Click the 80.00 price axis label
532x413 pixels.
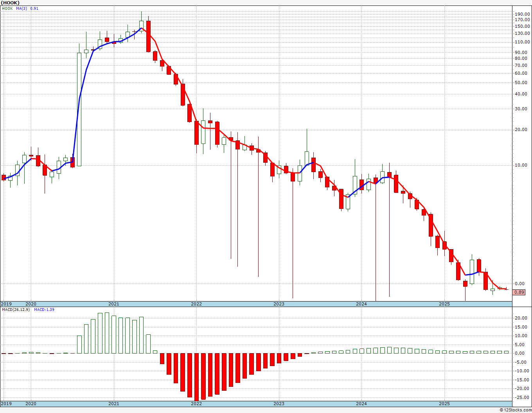coord(521,59)
